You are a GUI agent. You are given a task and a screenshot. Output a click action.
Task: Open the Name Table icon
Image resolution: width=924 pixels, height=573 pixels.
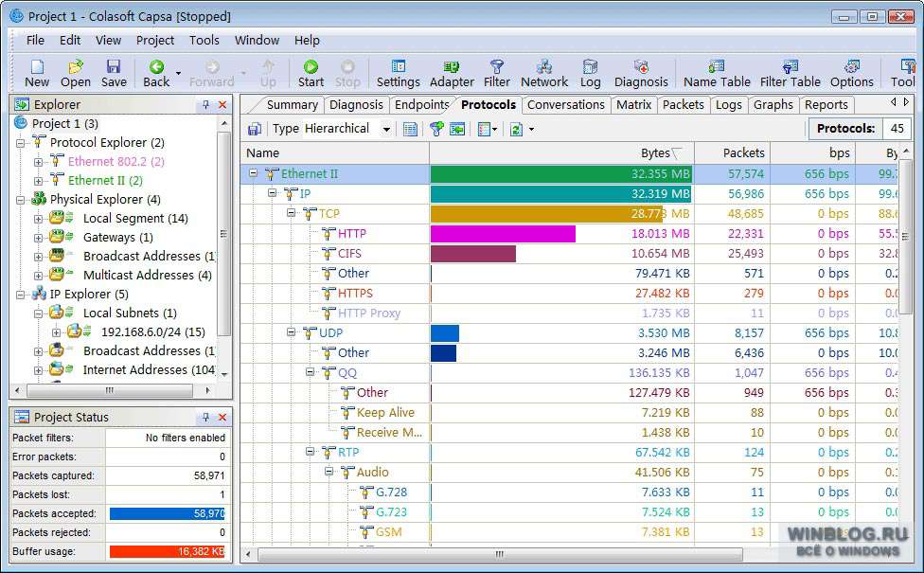[x=717, y=67]
